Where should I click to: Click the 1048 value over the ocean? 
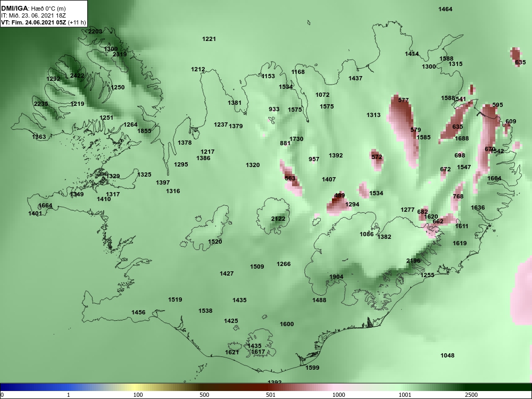(447, 355)
